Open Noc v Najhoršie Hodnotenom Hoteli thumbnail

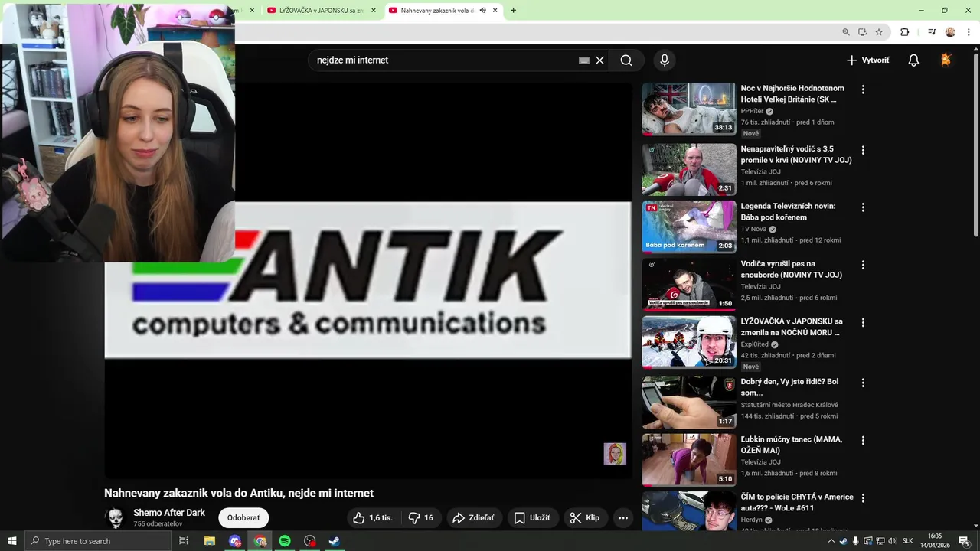tap(688, 109)
